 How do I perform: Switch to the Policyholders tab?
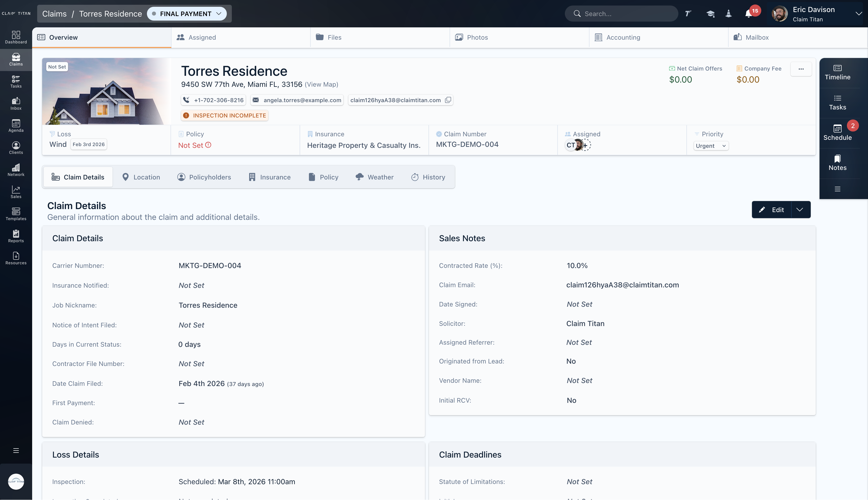[204, 177]
